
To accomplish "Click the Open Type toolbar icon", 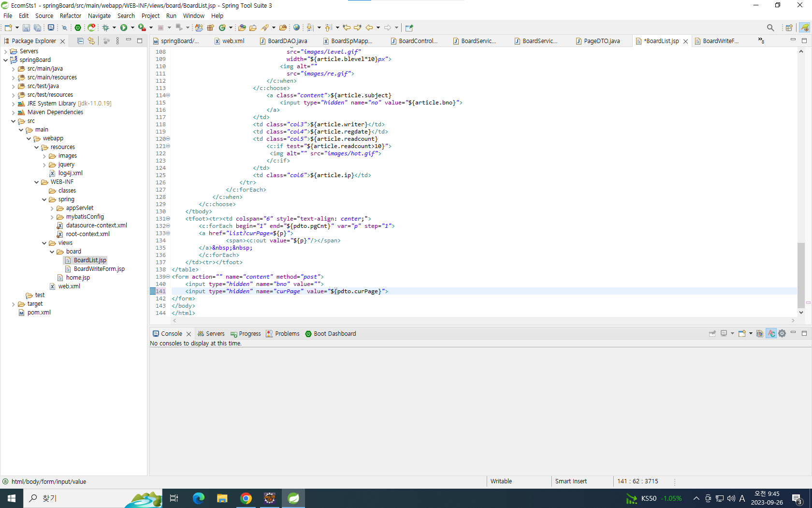I will (242, 28).
